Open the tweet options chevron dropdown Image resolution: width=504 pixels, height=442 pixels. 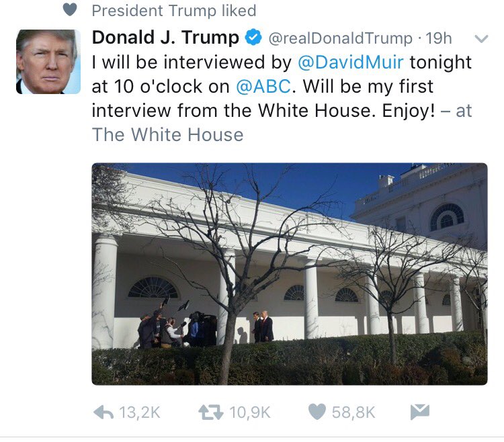[481, 39]
